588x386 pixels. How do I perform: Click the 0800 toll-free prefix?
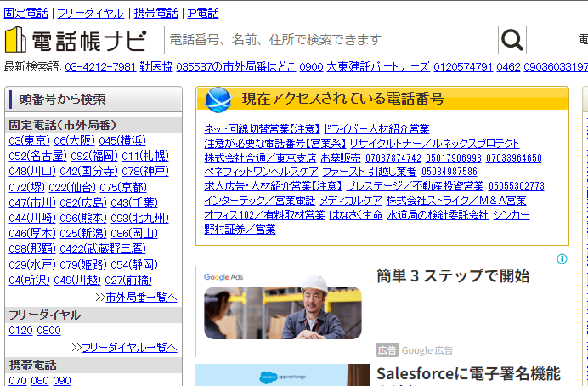pos(48,331)
